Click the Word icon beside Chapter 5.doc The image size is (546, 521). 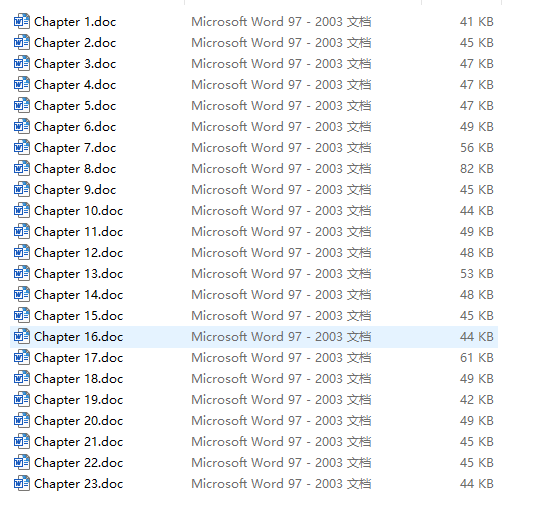(22, 106)
